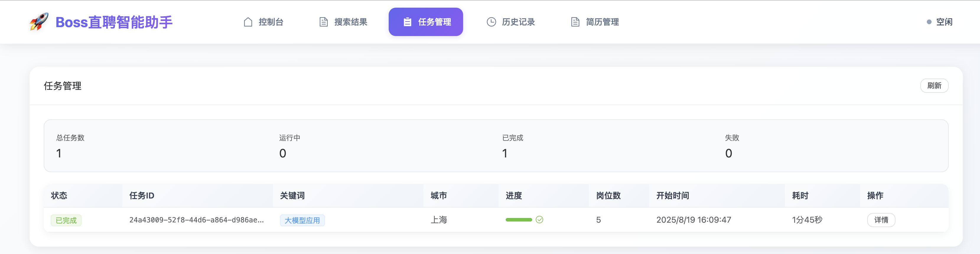Click the 任务管理 panel heading
Image resolution: width=980 pixels, height=254 pixels.
[62, 86]
